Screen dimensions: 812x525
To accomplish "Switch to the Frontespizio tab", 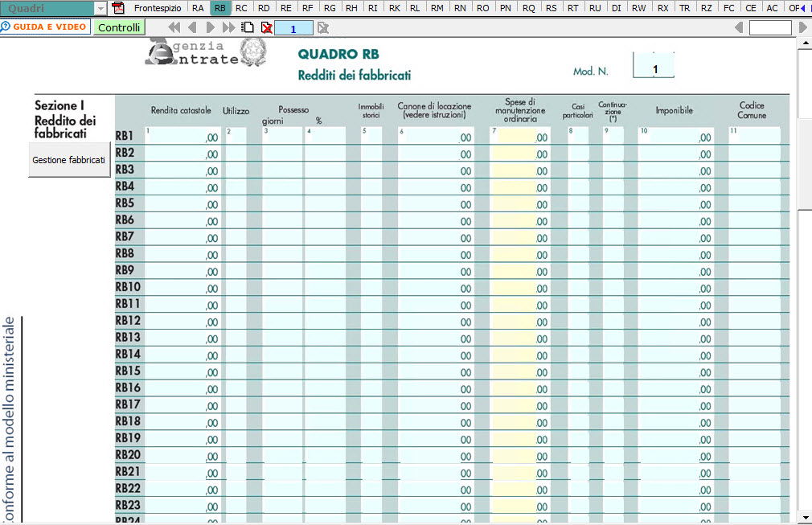I will point(158,8).
